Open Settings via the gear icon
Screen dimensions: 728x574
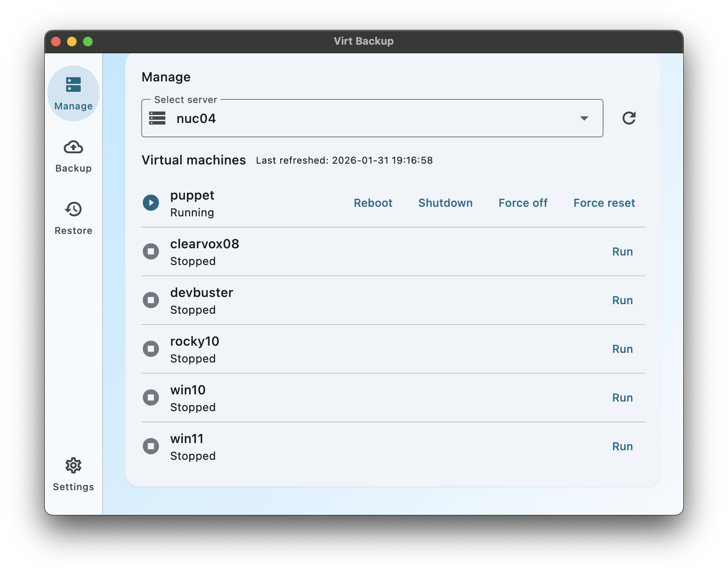73,465
